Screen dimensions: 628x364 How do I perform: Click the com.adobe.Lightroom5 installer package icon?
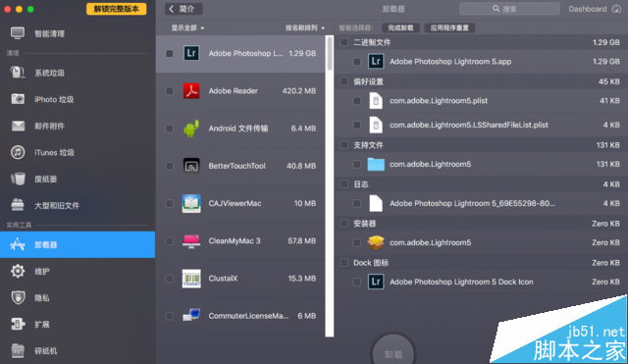pos(376,242)
